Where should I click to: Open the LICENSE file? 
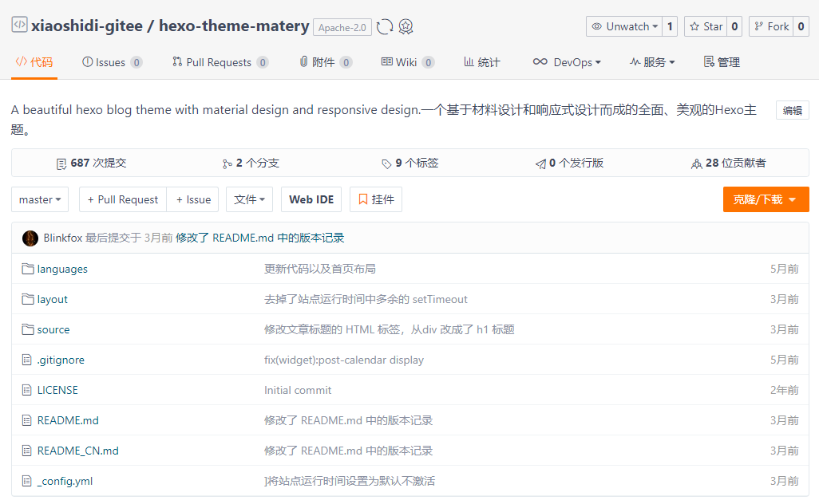pyautogui.click(x=57, y=390)
